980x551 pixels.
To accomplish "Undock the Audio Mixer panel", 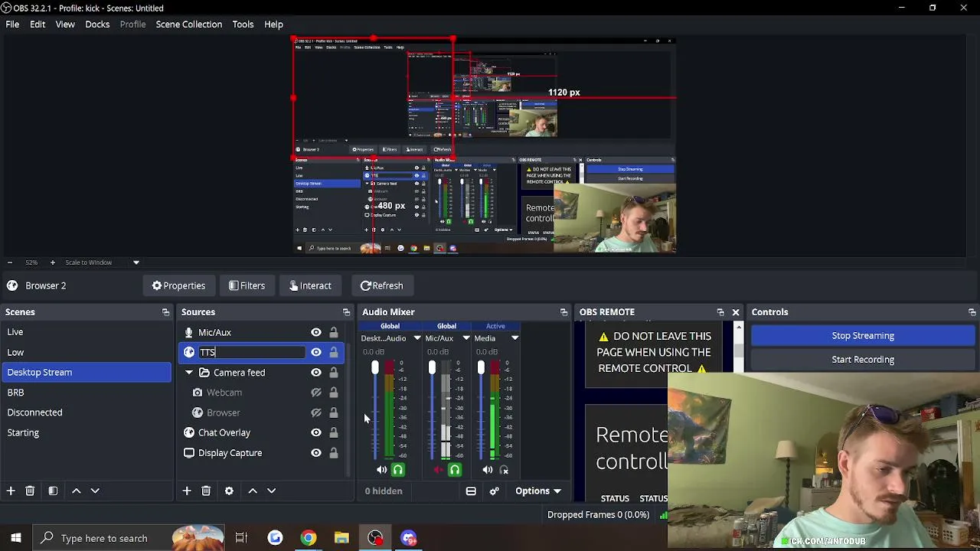I will [x=563, y=312].
